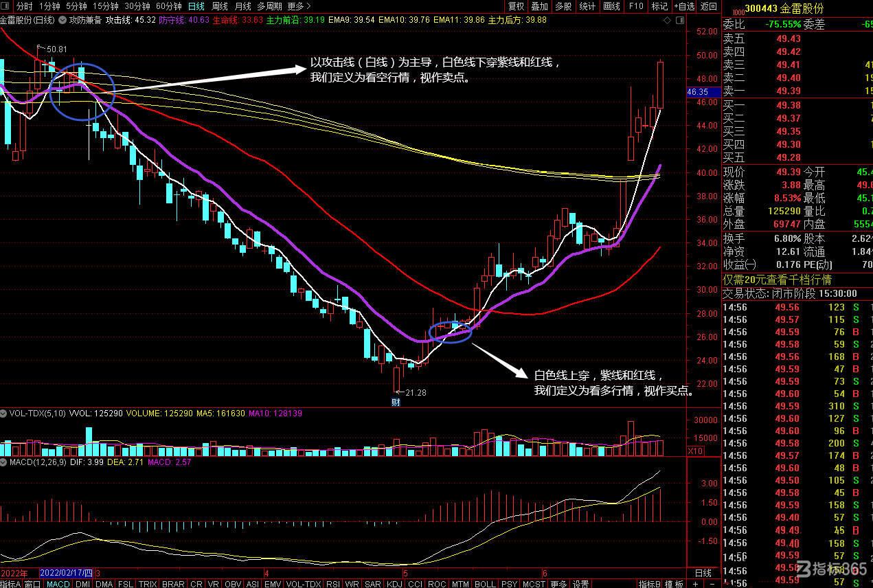Select the PSY indicator tab
873x588 pixels.
pyautogui.click(x=509, y=584)
